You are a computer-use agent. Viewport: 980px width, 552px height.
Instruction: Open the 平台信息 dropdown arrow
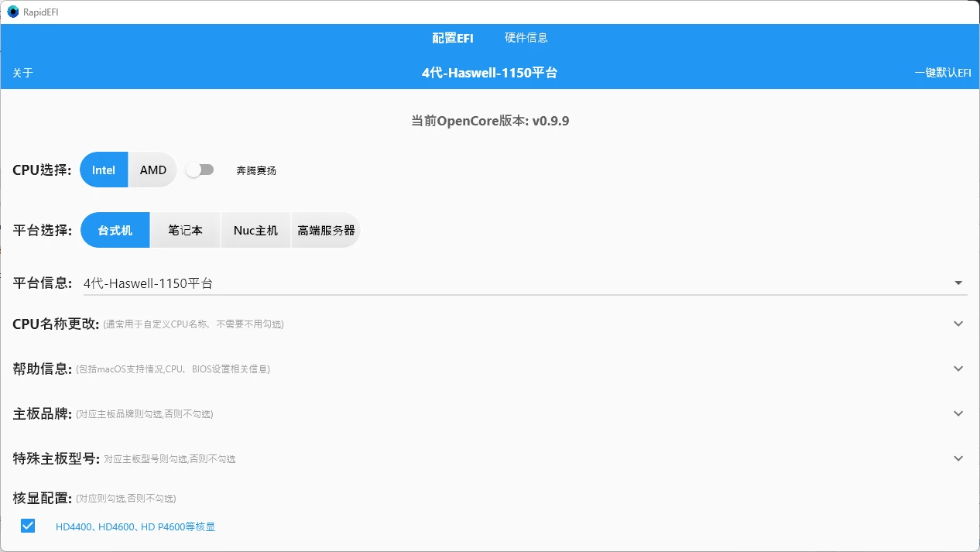pyautogui.click(x=958, y=283)
